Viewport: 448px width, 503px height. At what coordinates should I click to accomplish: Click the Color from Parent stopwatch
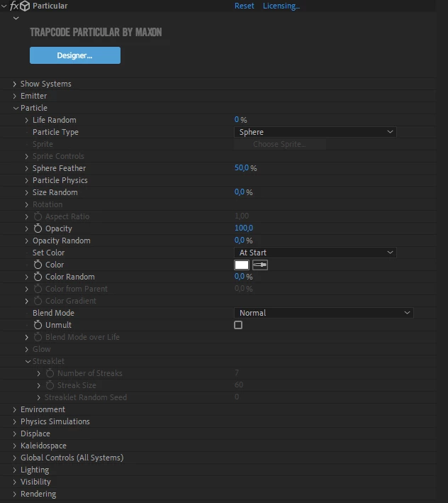coord(38,289)
